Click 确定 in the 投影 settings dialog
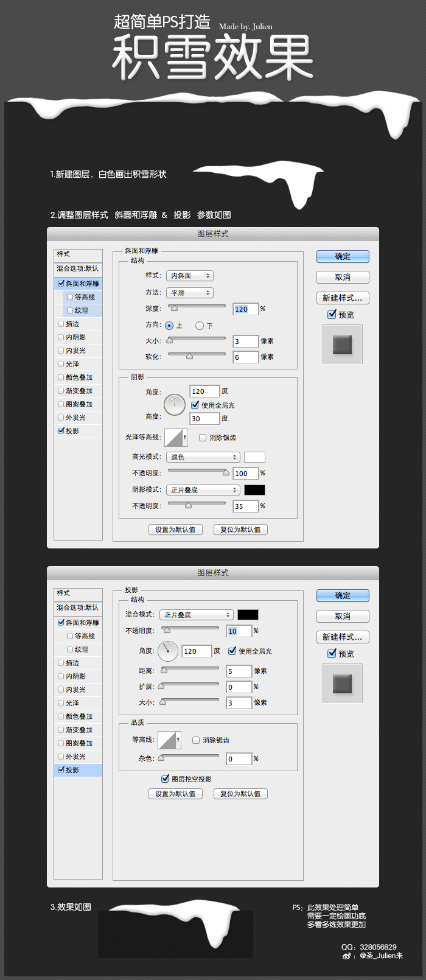 [x=343, y=596]
